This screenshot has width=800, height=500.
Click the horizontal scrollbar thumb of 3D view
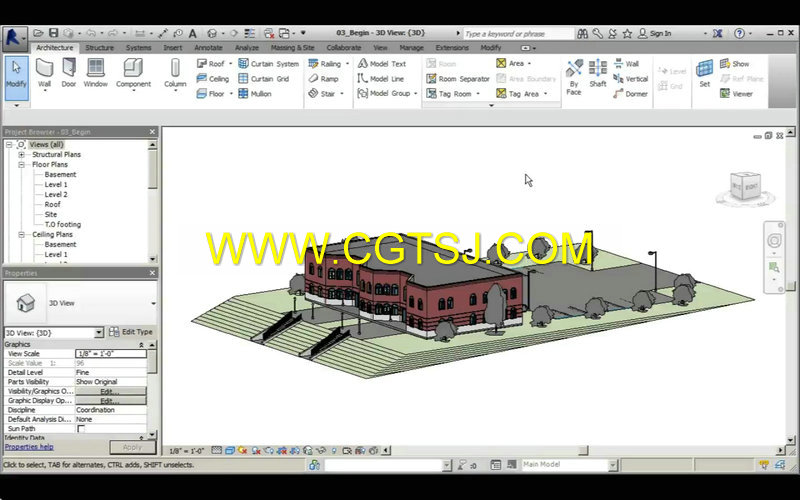point(584,451)
